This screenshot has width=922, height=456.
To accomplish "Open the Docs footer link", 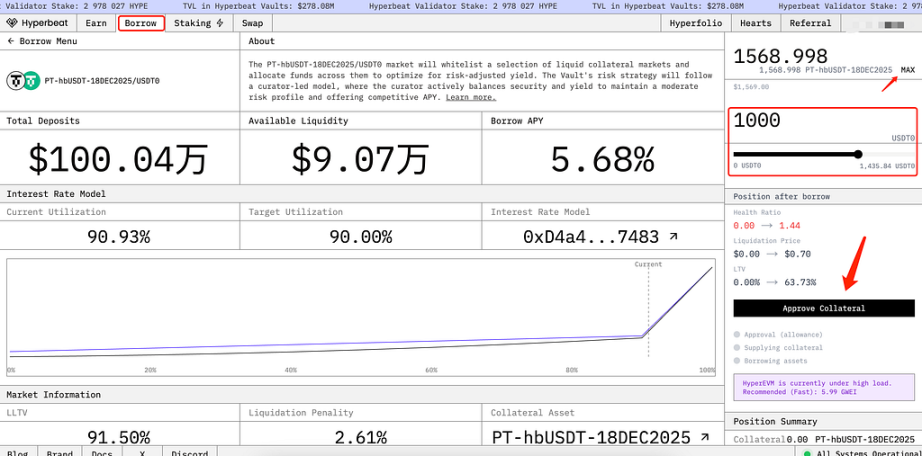I will [102, 452].
